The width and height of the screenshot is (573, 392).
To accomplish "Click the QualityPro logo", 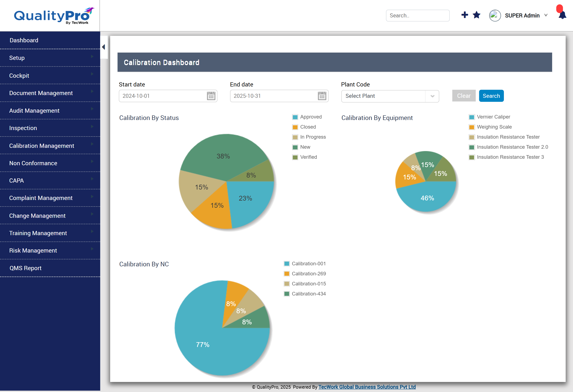I will [x=54, y=16].
